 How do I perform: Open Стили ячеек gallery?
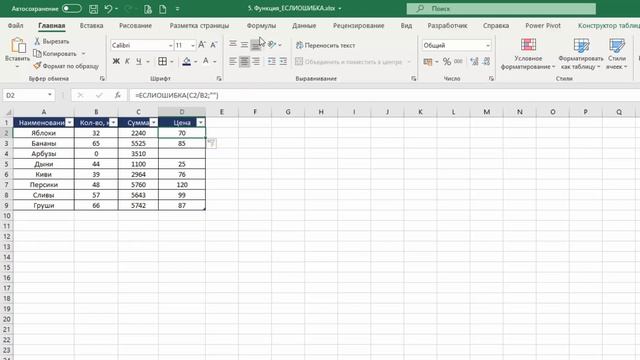(x=617, y=53)
